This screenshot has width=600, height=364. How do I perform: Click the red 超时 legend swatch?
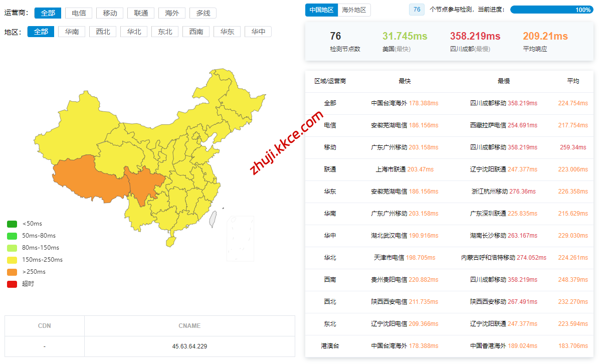click(x=12, y=284)
